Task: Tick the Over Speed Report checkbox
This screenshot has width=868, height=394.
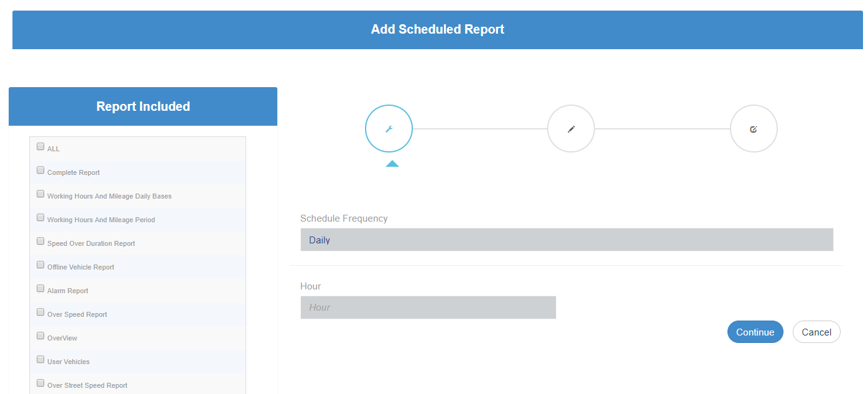Action: click(x=40, y=312)
